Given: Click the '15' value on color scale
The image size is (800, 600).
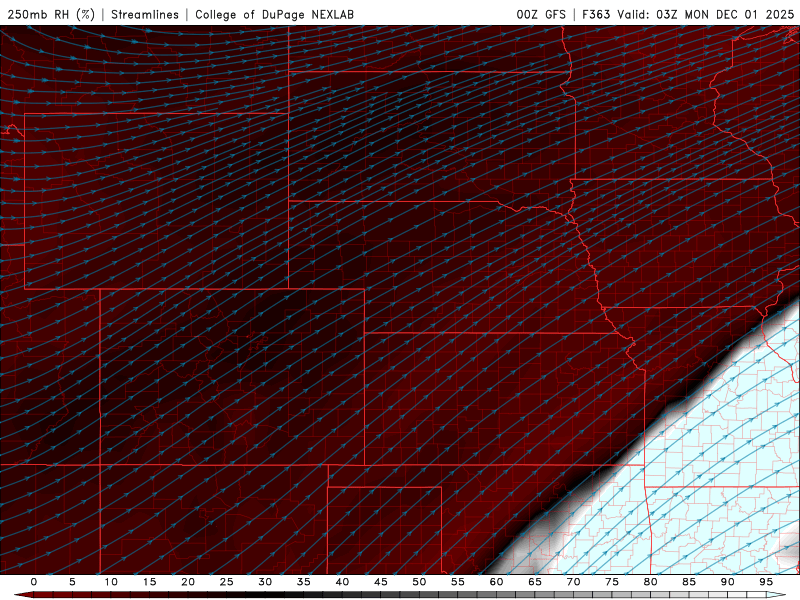Looking at the screenshot, I should click(x=149, y=582).
